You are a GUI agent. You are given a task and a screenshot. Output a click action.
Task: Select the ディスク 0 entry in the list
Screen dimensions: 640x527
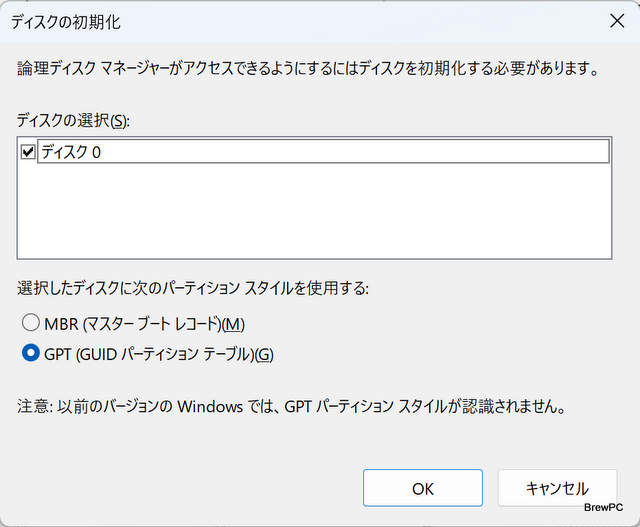[72, 152]
